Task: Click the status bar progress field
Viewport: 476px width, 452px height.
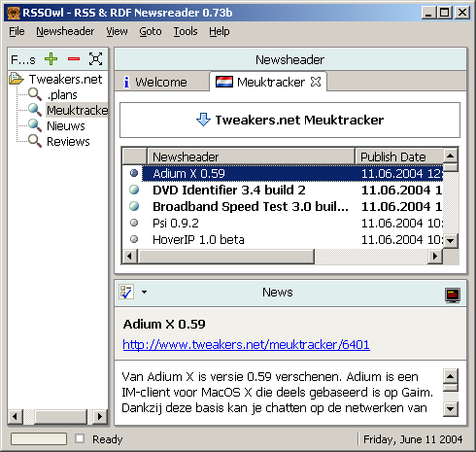Action: (x=39, y=439)
